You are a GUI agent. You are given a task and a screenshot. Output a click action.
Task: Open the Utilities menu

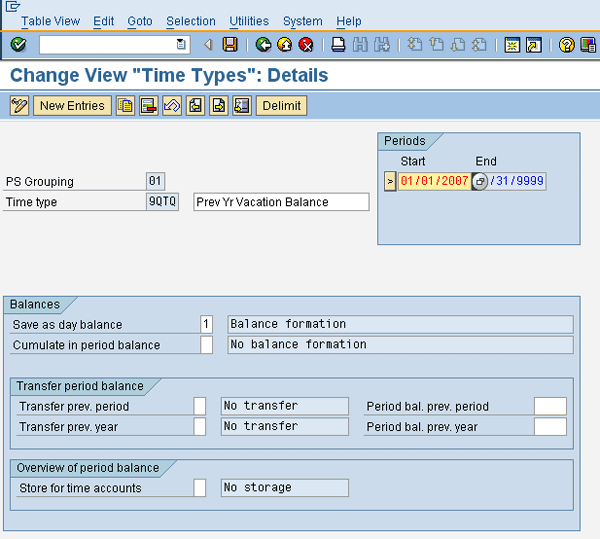coord(249,21)
